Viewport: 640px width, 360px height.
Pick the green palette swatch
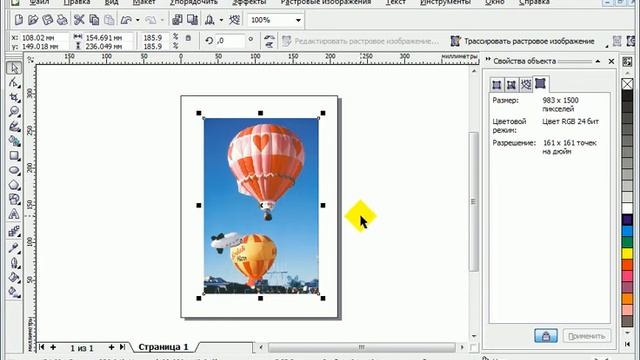click(627, 242)
